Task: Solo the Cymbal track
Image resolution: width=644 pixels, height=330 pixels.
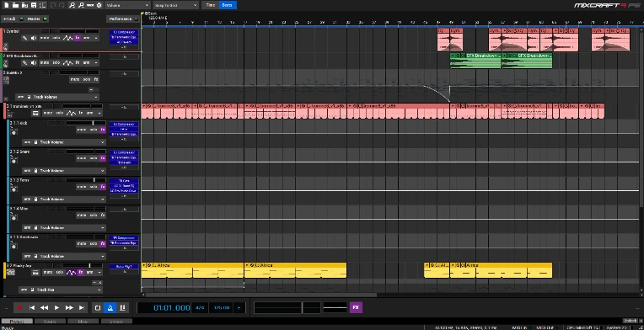Action: tap(56, 38)
